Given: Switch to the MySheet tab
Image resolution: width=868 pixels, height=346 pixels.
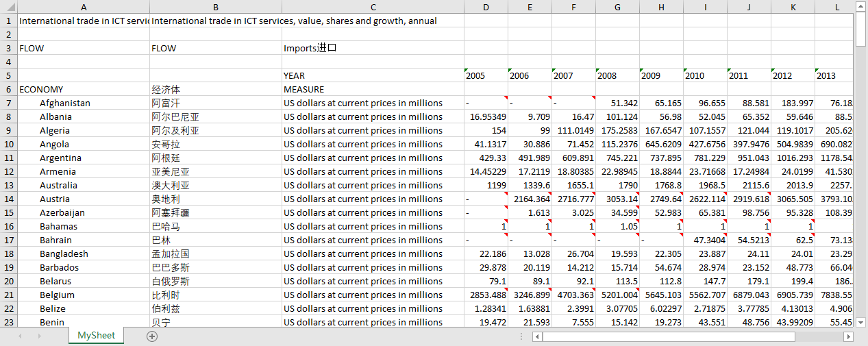Looking at the screenshot, I should (x=96, y=335).
